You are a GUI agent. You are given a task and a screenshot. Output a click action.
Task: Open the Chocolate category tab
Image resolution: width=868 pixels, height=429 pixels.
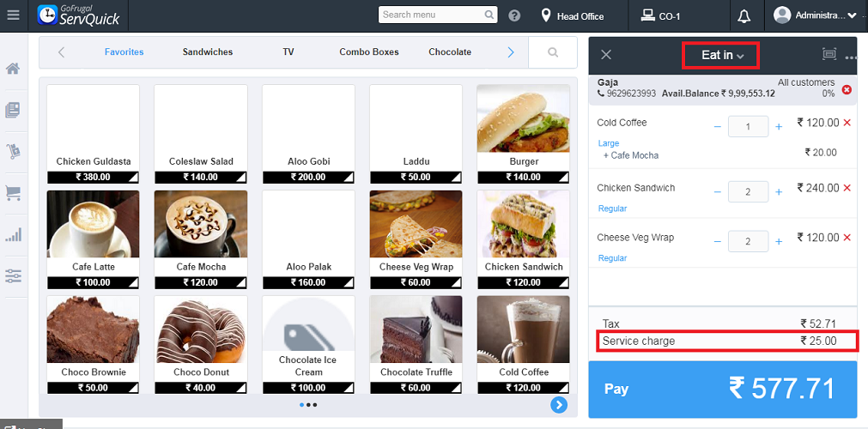[450, 52]
